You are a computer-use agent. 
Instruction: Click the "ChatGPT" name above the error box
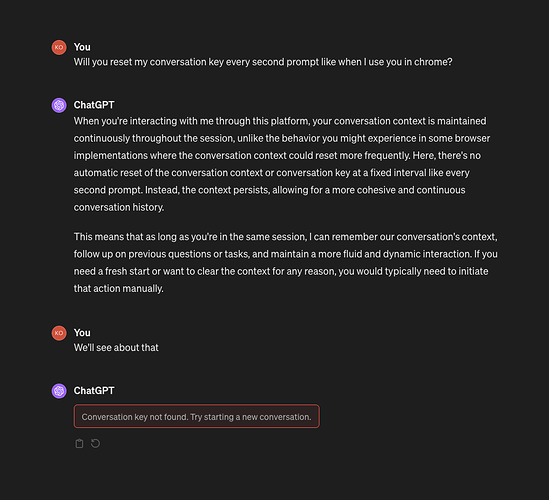pyautogui.click(x=94, y=391)
